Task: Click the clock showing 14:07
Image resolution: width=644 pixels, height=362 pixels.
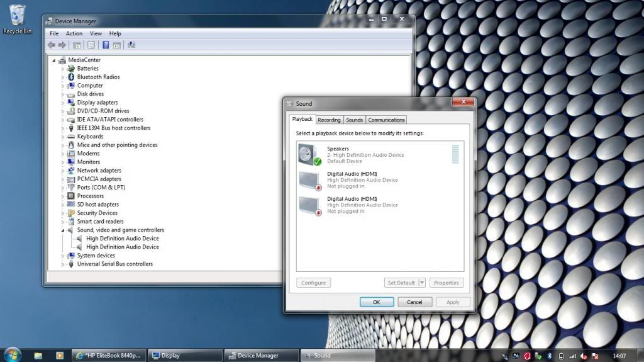Action: [x=619, y=356]
